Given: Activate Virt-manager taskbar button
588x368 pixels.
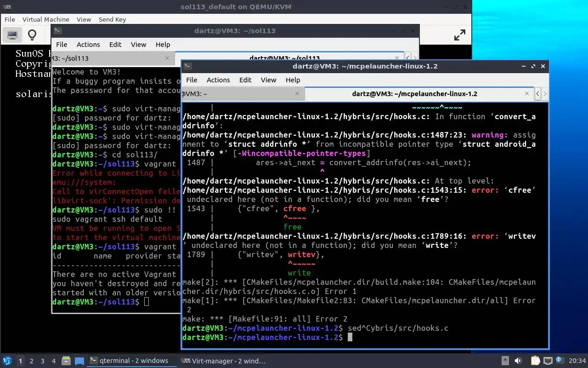Looking at the screenshot, I should [223, 361].
